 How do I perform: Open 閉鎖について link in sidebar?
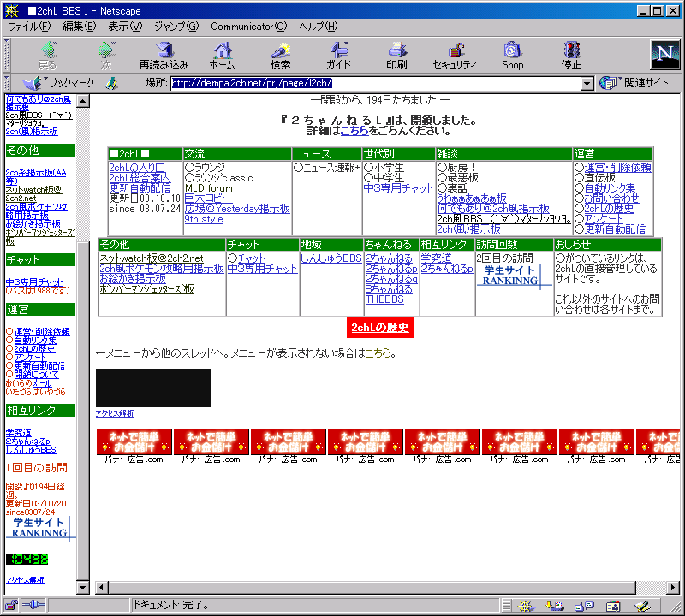pyautogui.click(x=36, y=375)
